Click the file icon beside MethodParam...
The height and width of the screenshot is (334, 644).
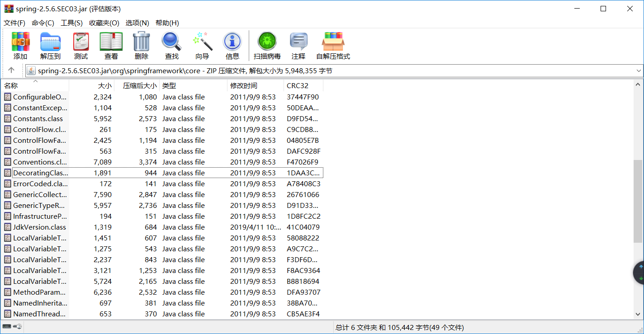tap(8, 292)
